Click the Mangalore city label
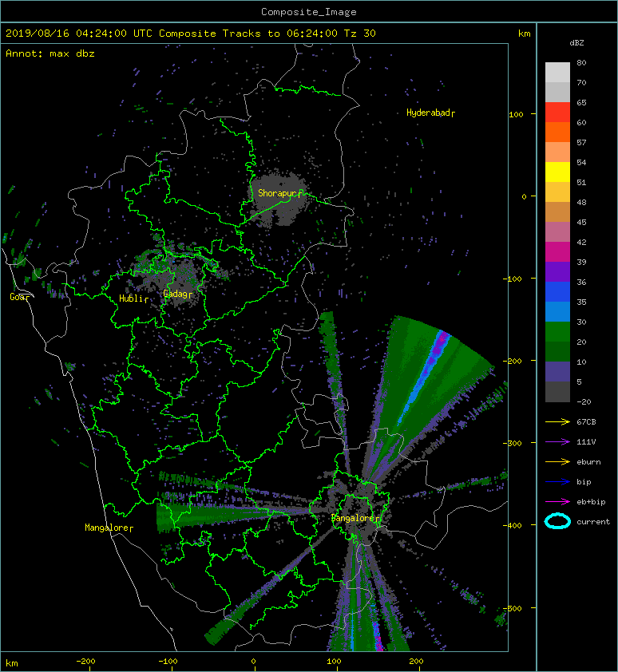Image resolution: width=618 pixels, height=672 pixels. click(109, 528)
